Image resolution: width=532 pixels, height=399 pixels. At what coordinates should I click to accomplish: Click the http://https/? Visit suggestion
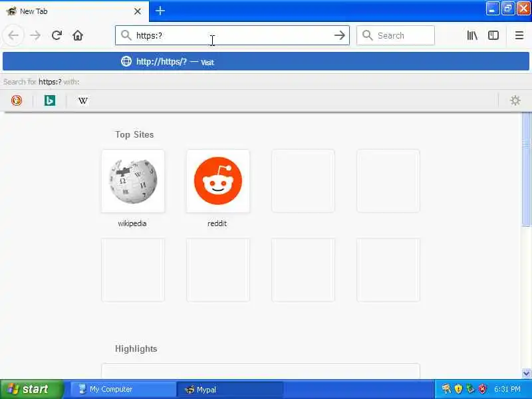coord(266,61)
